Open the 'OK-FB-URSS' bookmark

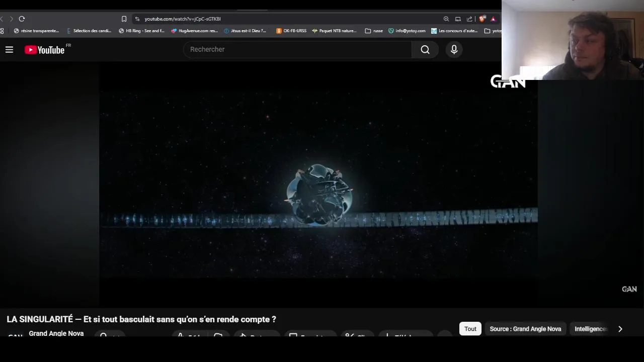pyautogui.click(x=291, y=31)
